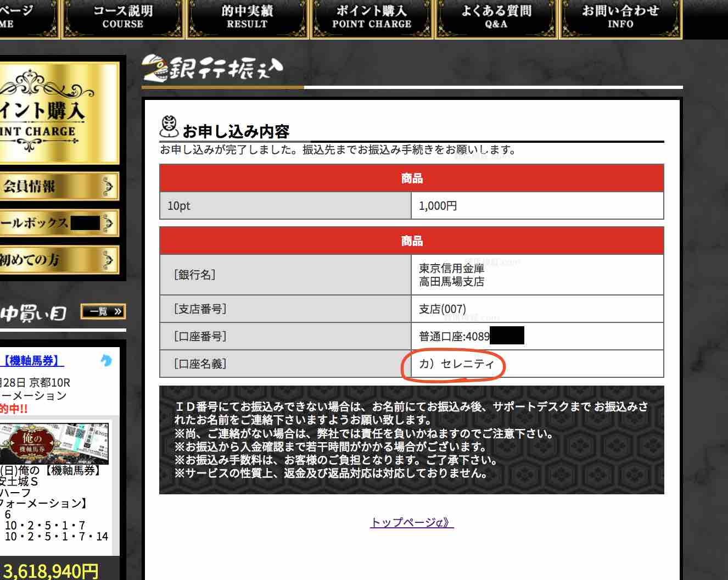Click the first red 商品 table header
The image size is (728, 580).
[412, 179]
